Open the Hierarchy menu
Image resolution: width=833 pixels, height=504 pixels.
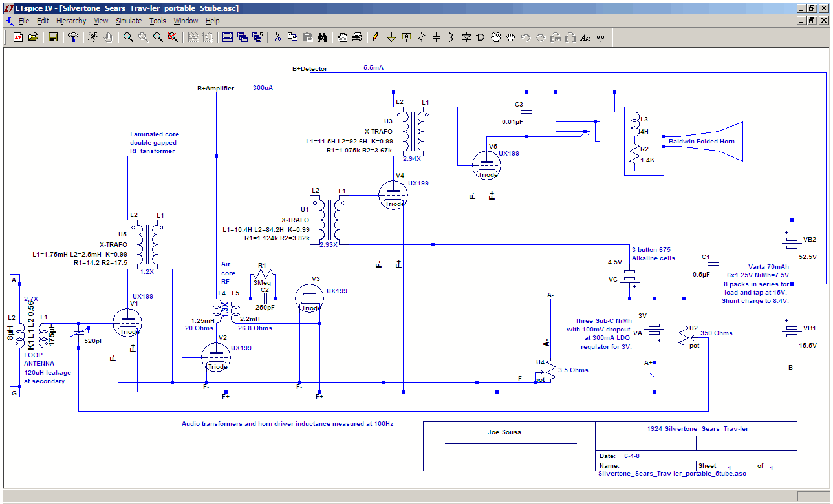point(71,21)
